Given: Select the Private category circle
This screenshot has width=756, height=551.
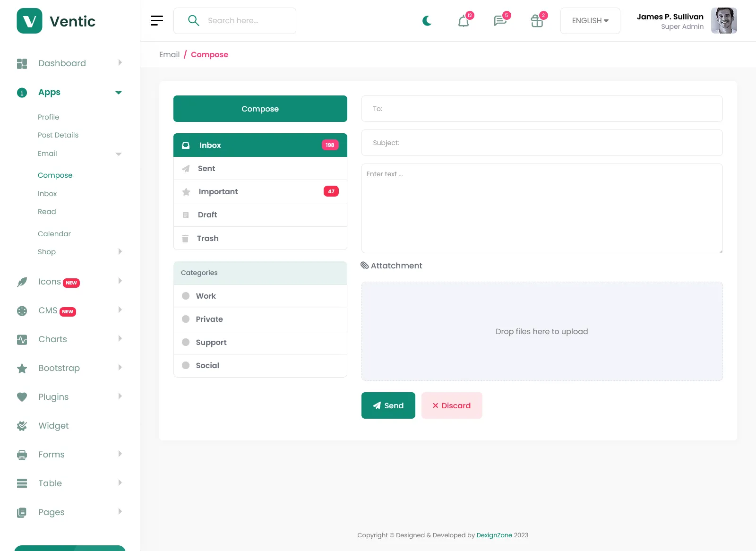Looking at the screenshot, I should point(186,319).
